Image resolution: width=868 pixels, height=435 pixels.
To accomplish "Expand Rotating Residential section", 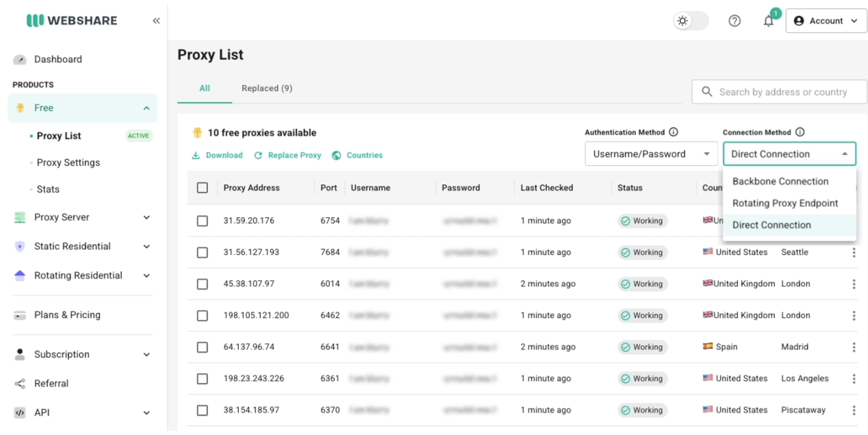I will coord(83,275).
